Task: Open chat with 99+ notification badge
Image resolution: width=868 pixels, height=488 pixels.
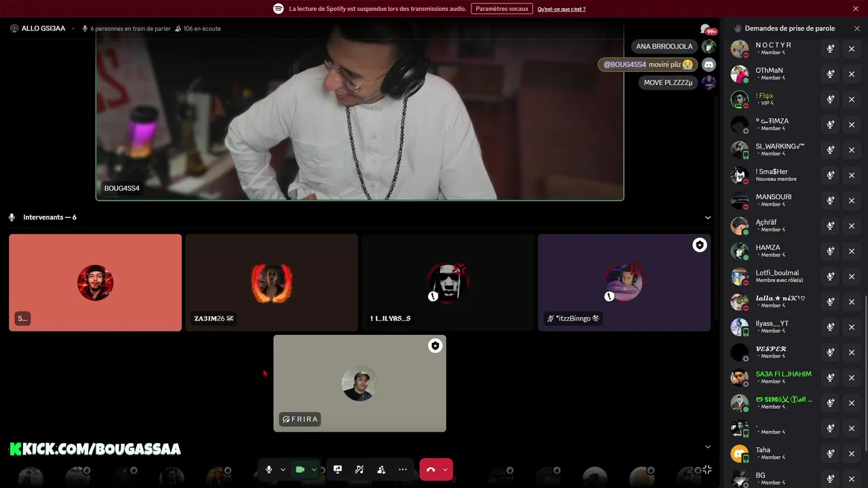Action: [707, 29]
